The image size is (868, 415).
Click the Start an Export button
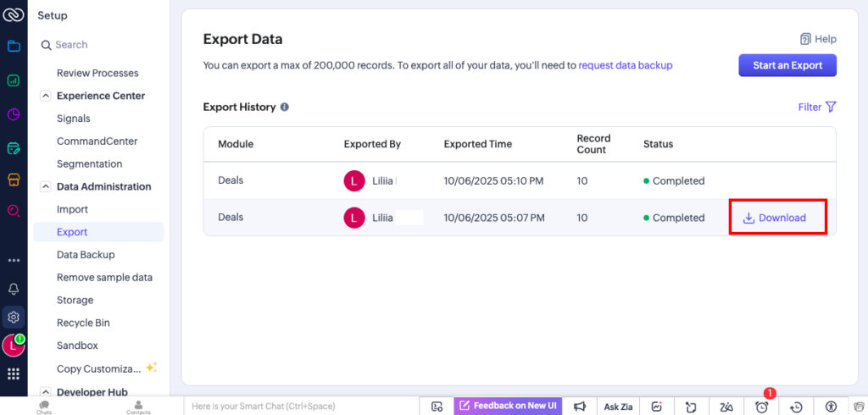tap(787, 65)
